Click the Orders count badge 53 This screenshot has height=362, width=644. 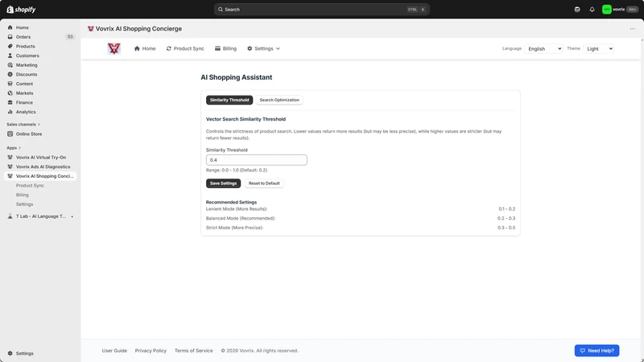[x=70, y=37]
